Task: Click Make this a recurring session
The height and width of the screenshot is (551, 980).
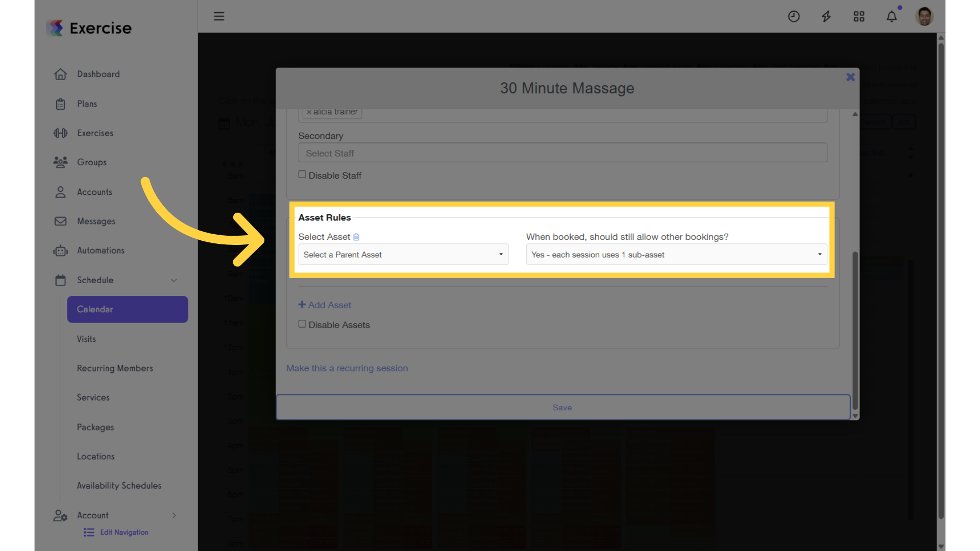Action: 347,368
